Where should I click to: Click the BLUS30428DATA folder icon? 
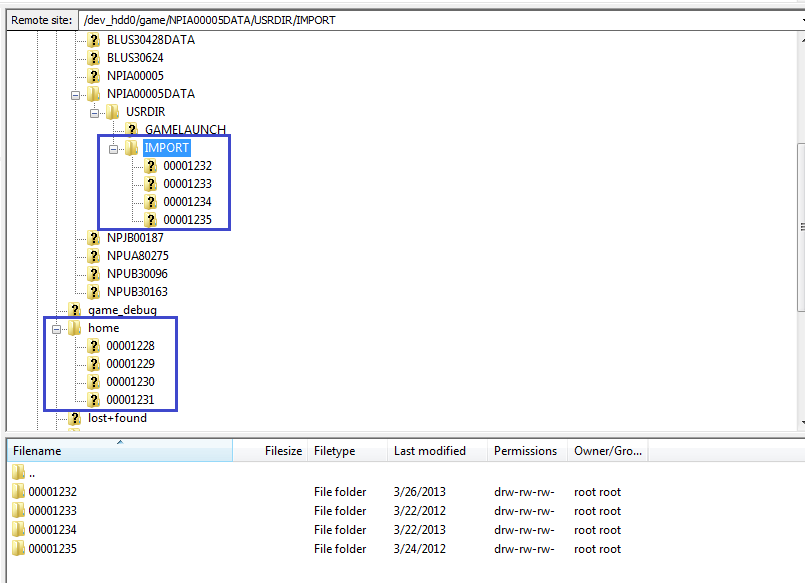[x=93, y=40]
